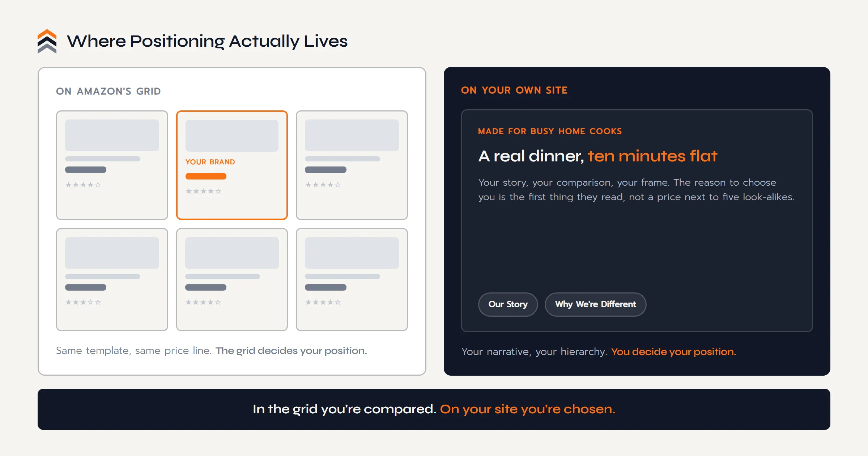
Task: Click 'You decide your position.' orange text
Action: pyautogui.click(x=673, y=352)
